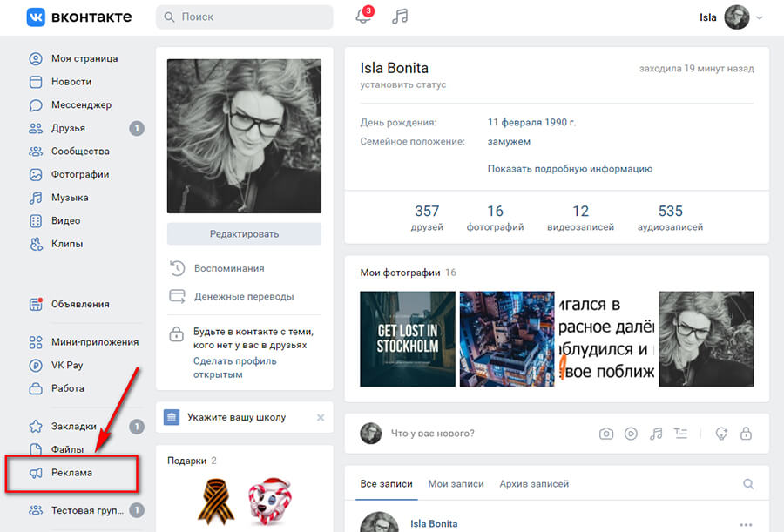Viewport: 784px width, 532px height.
Task: Click установить статус link
Action: point(403,85)
